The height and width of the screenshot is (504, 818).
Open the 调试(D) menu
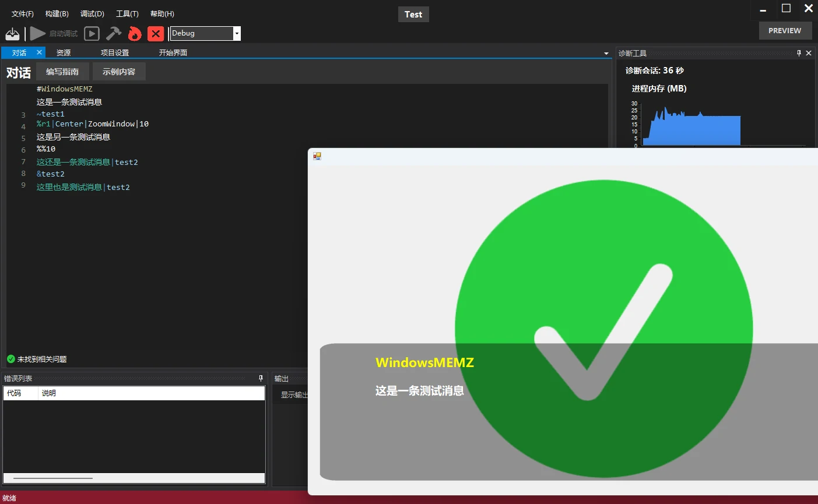[x=92, y=13]
